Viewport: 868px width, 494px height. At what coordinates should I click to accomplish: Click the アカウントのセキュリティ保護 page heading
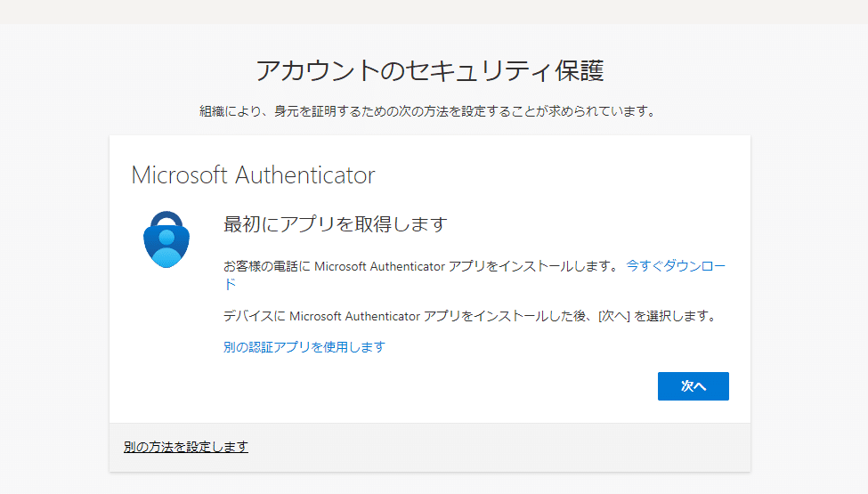click(435, 71)
